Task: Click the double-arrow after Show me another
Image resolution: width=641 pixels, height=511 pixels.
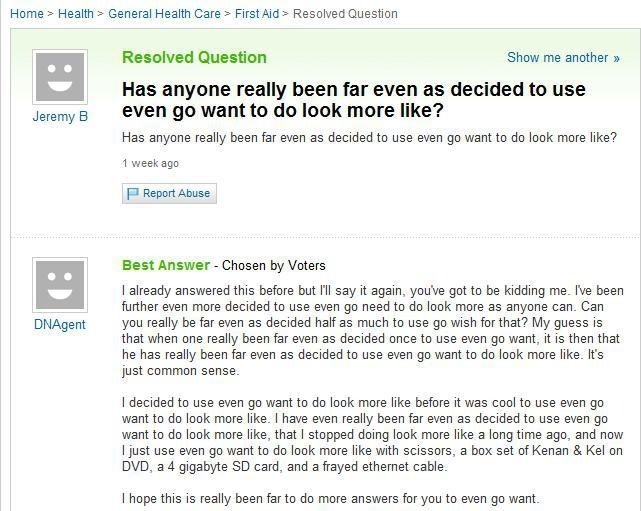Action: (x=616, y=58)
